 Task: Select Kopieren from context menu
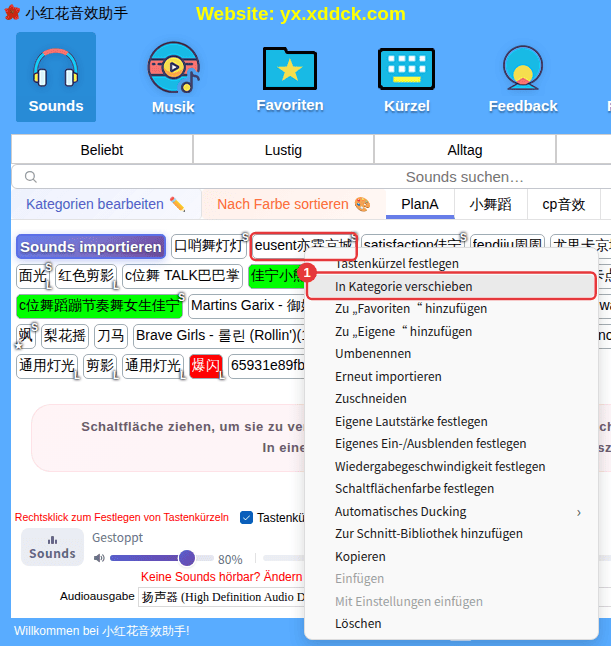pos(451,556)
